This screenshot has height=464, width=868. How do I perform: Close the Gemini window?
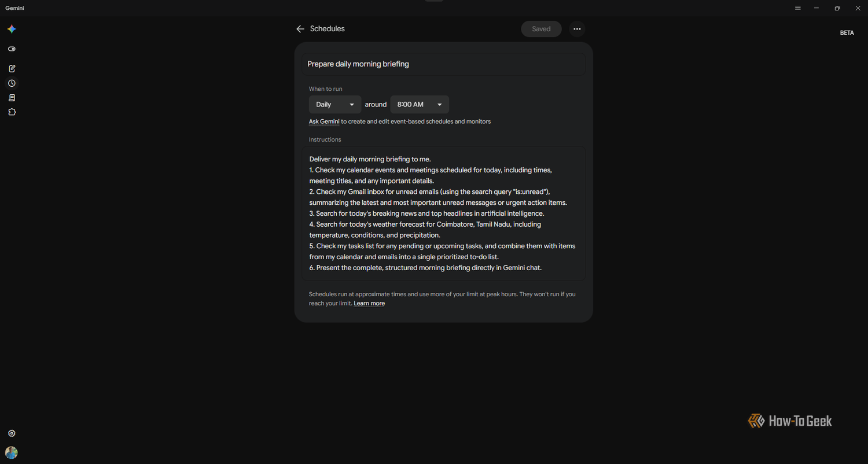pyautogui.click(x=858, y=8)
